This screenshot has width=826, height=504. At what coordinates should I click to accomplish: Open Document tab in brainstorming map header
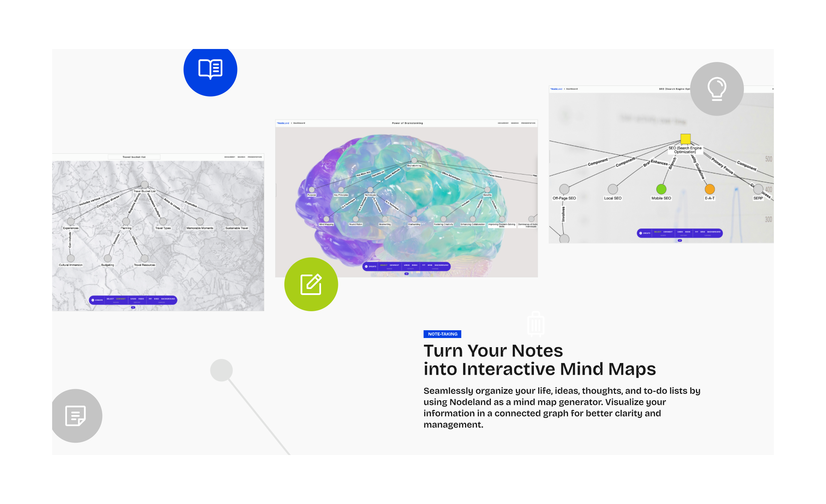pyautogui.click(x=503, y=123)
